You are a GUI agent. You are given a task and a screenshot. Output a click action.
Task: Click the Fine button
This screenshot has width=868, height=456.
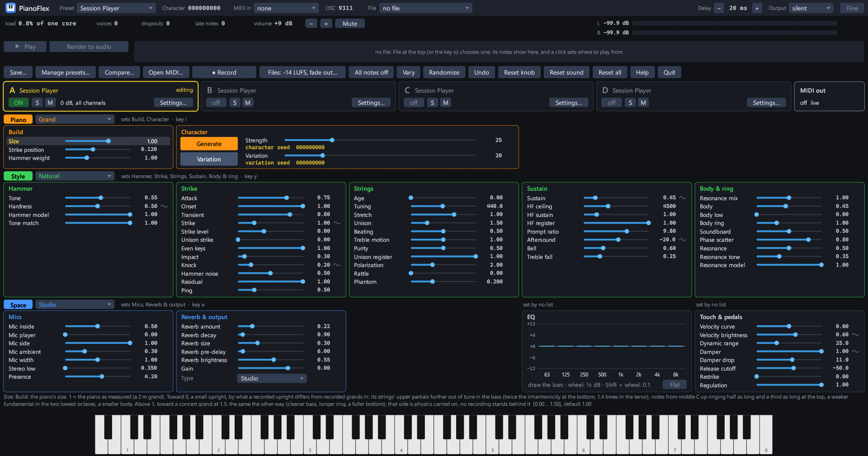tap(852, 8)
